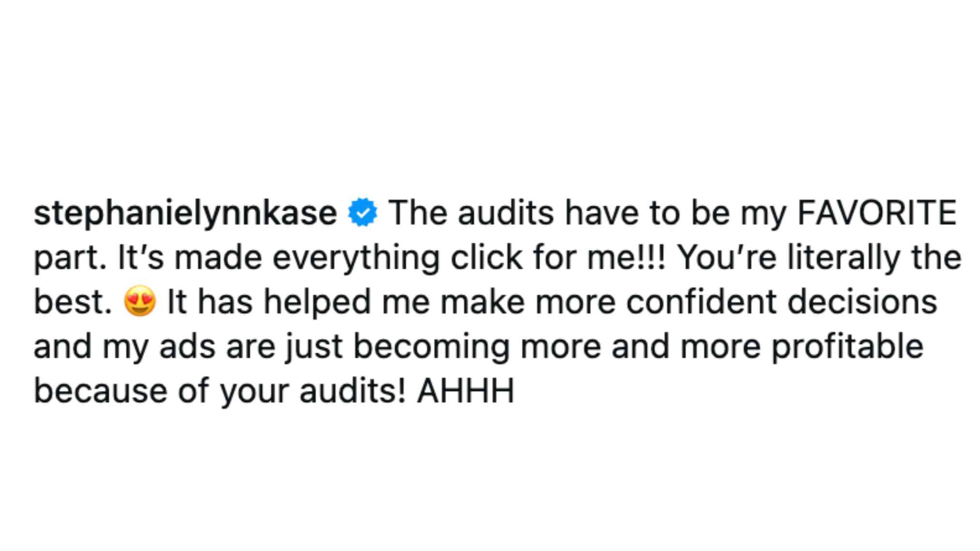Click the word AHHH at the end

coord(466,390)
